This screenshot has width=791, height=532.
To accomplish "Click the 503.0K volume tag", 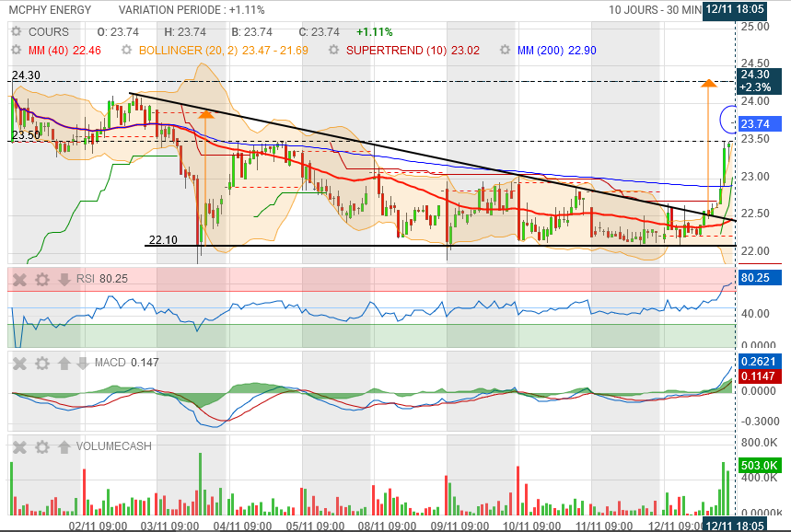I will [x=759, y=465].
